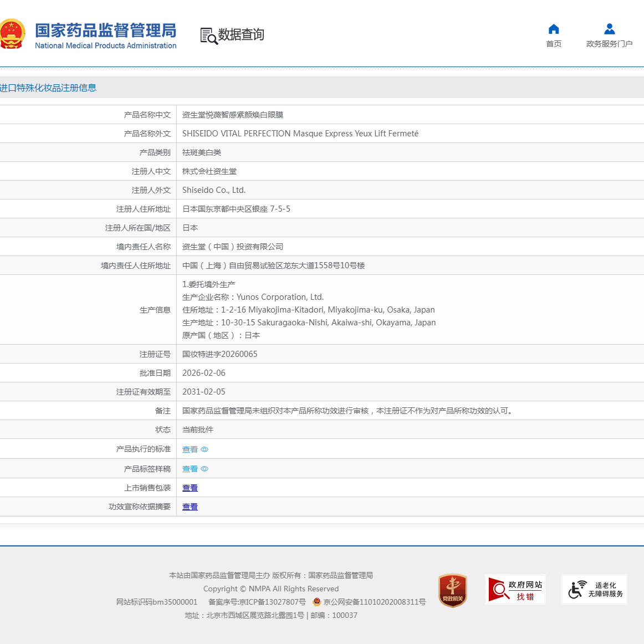The width and height of the screenshot is (644, 644).
Task: Click the 政务服务门户 navigation label
Action: pyautogui.click(x=610, y=44)
